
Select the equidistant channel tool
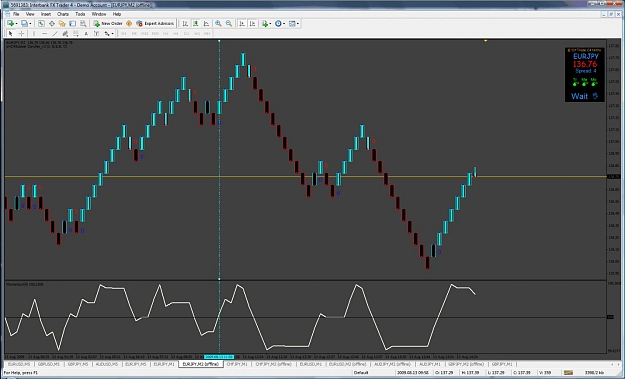(x=65, y=33)
